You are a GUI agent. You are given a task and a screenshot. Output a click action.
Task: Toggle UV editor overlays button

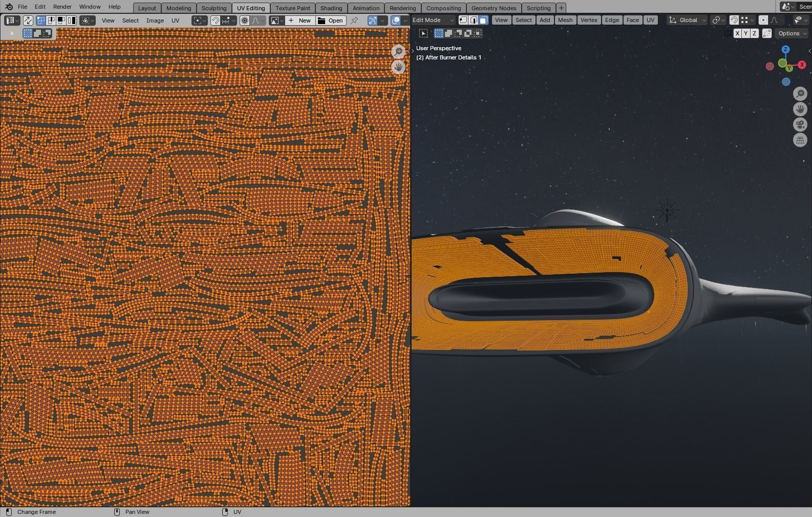pos(395,20)
